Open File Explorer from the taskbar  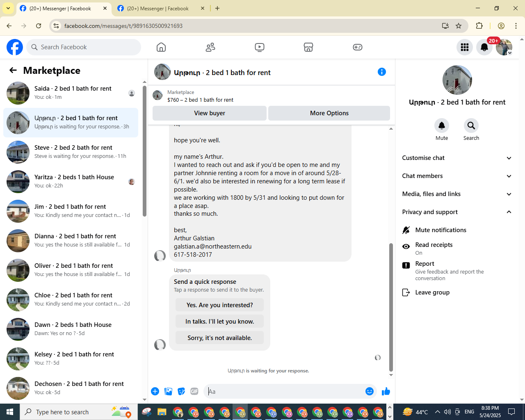162,412
